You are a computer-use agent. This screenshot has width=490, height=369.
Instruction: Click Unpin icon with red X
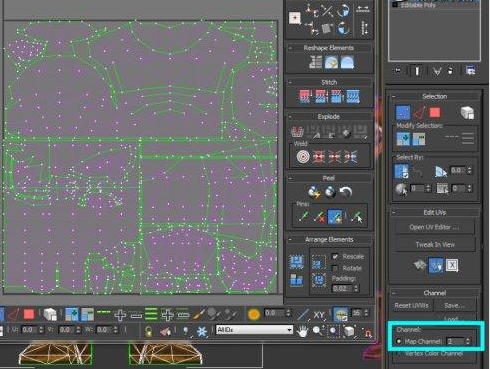319,217
